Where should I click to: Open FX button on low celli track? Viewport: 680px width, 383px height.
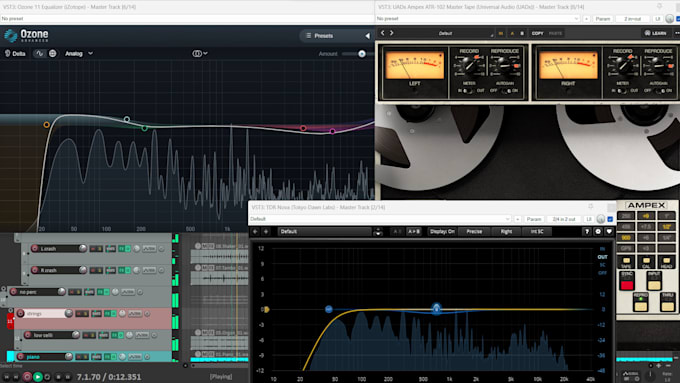click(115, 335)
